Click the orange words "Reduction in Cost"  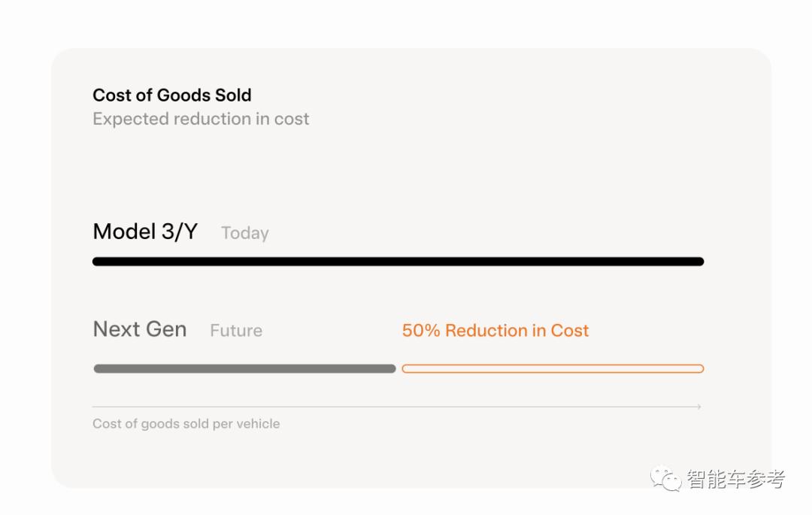click(x=517, y=331)
